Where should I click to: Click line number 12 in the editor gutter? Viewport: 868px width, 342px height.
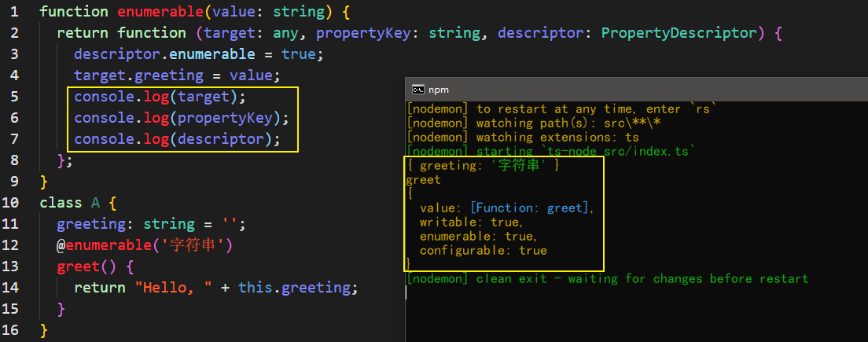click(9, 245)
